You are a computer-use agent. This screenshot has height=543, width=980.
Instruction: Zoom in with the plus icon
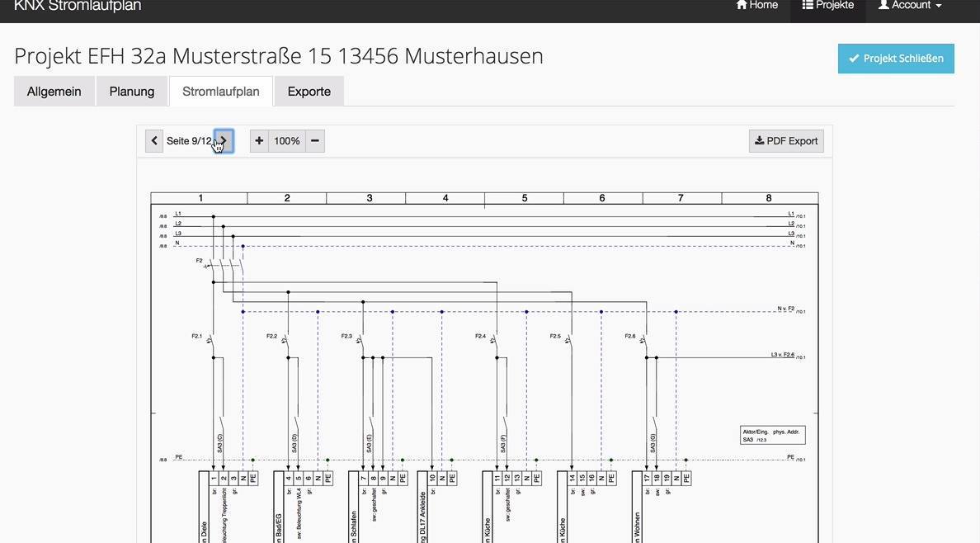pos(259,141)
